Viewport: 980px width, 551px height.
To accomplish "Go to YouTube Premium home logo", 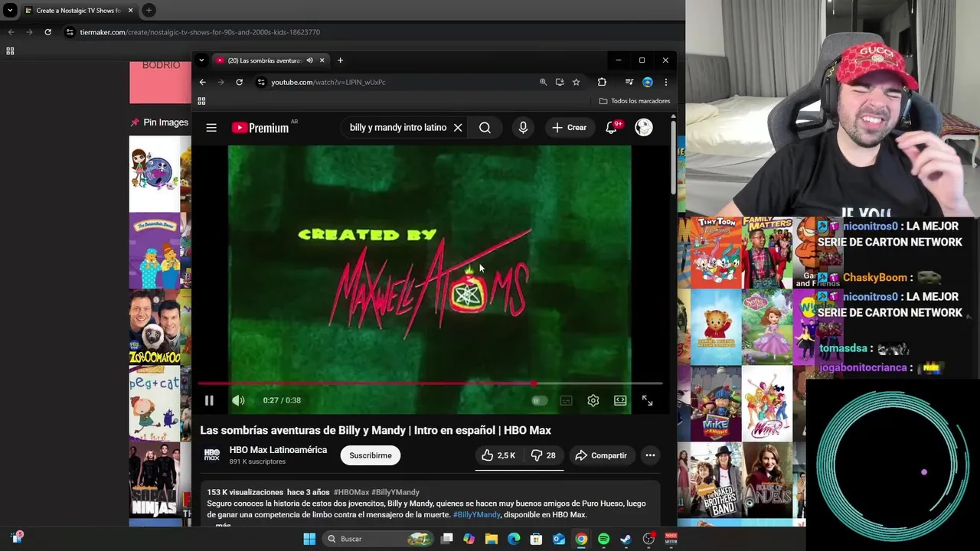I will point(260,128).
